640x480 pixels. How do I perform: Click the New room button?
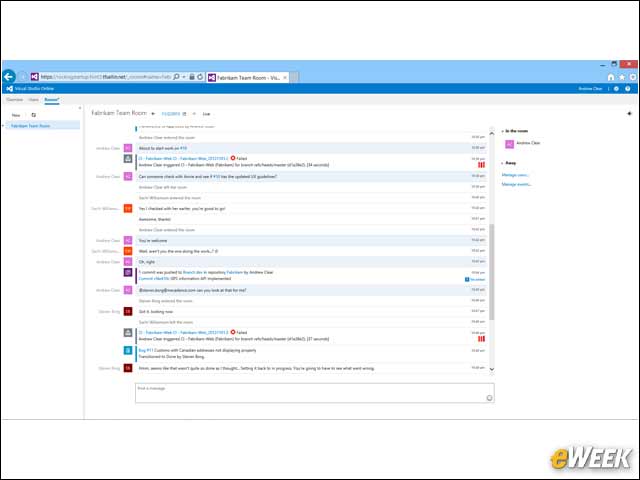click(x=16, y=115)
